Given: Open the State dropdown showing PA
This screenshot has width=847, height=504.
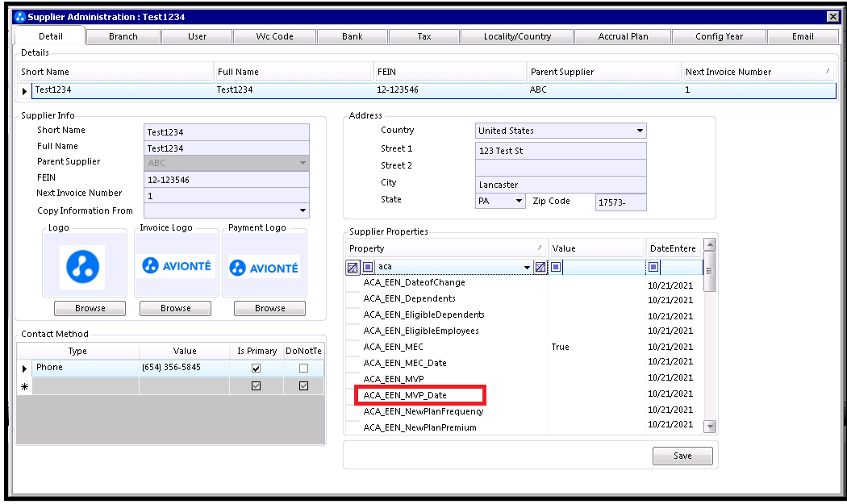Looking at the screenshot, I should tap(519, 201).
